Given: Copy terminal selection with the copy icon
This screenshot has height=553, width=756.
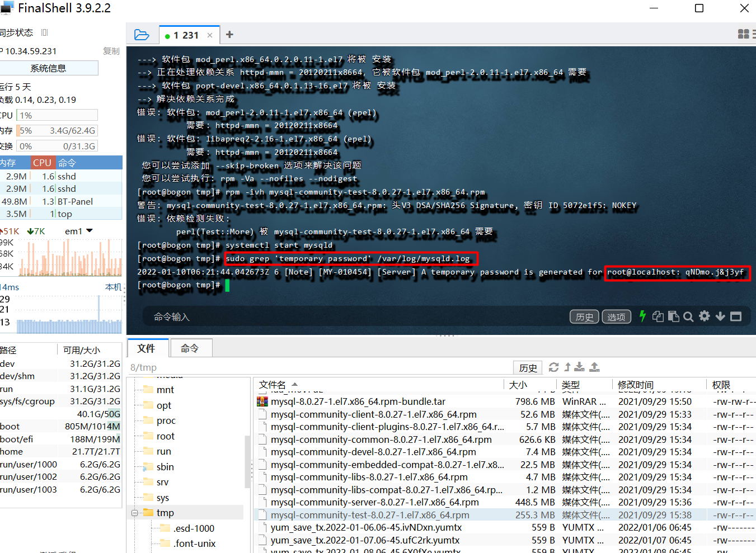Looking at the screenshot, I should (x=658, y=316).
